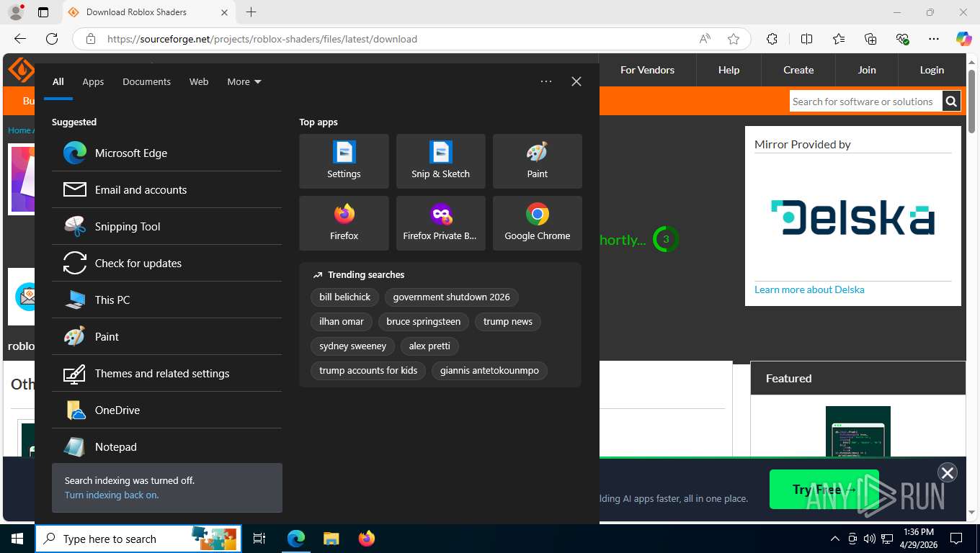Viewport: 980px width, 553px height.
Task: Search trending topic alex pretti
Action: click(429, 346)
